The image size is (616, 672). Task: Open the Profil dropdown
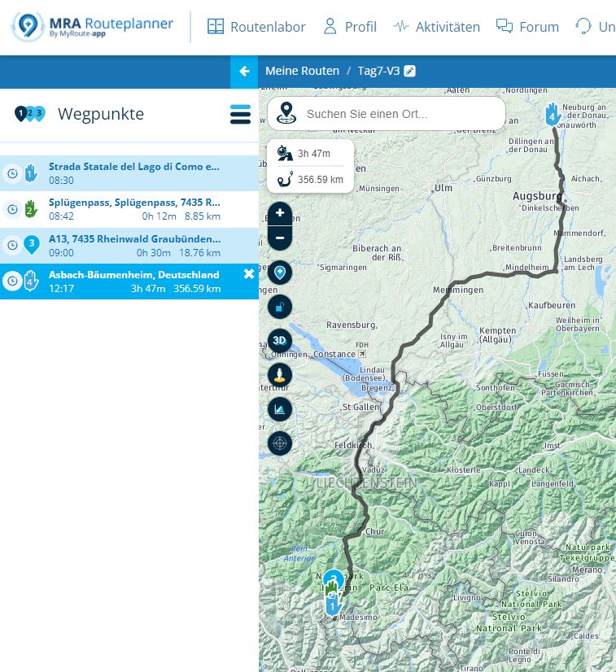pyautogui.click(x=350, y=27)
